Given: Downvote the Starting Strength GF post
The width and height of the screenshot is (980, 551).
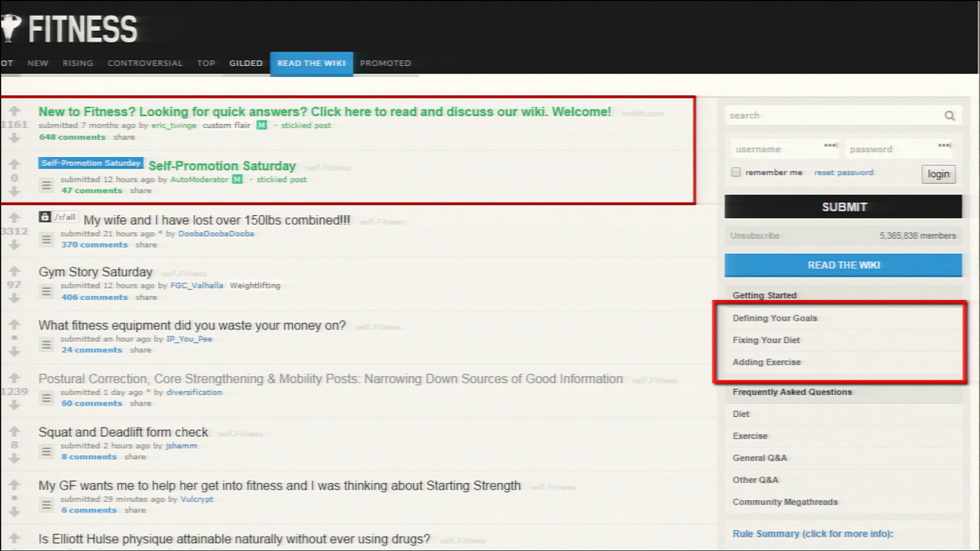Looking at the screenshot, I should coord(14,511).
